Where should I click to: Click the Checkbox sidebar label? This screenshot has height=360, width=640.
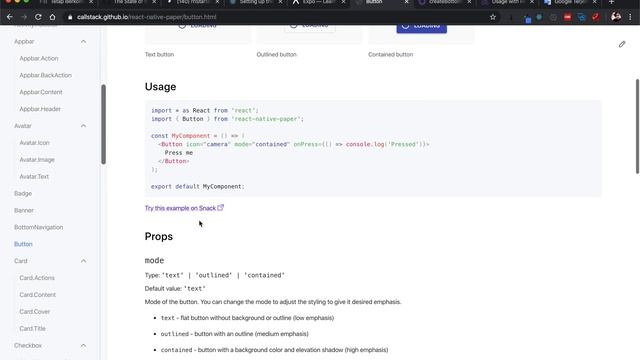click(x=28, y=345)
